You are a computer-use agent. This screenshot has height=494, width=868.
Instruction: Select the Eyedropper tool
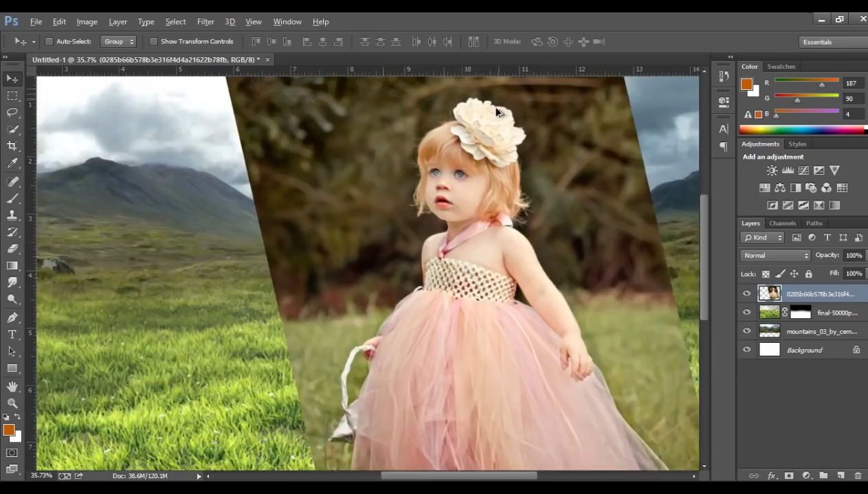12,164
